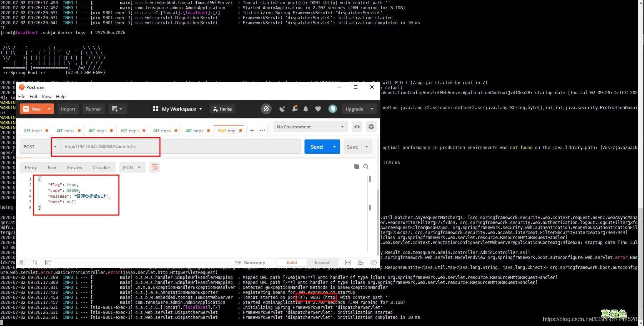Open the File menu in Postman

(x=22, y=96)
